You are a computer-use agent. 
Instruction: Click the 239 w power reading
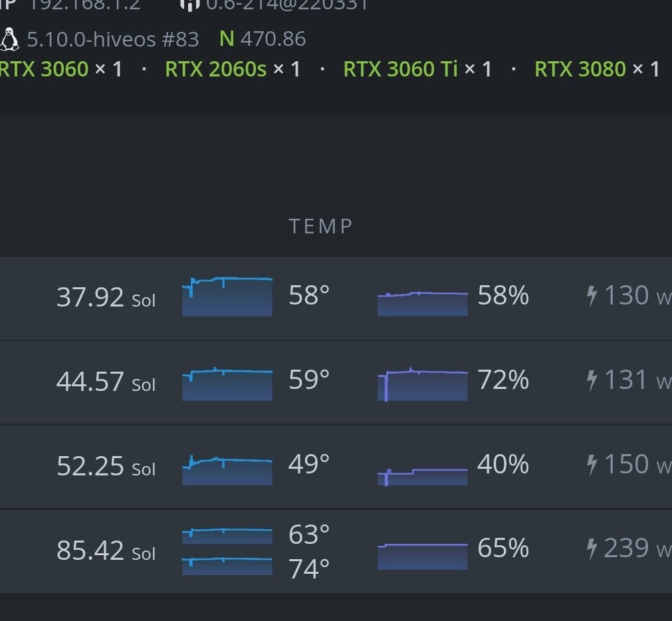click(x=638, y=548)
